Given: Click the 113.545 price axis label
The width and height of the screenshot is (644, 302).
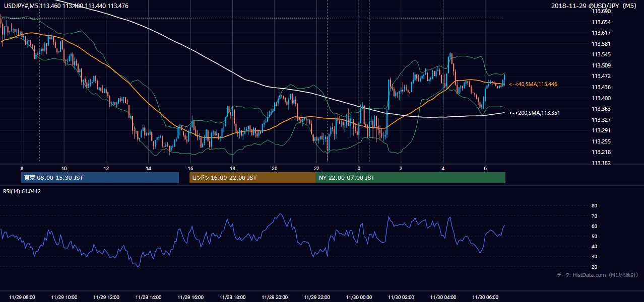Looking at the screenshot, I should coord(601,54).
